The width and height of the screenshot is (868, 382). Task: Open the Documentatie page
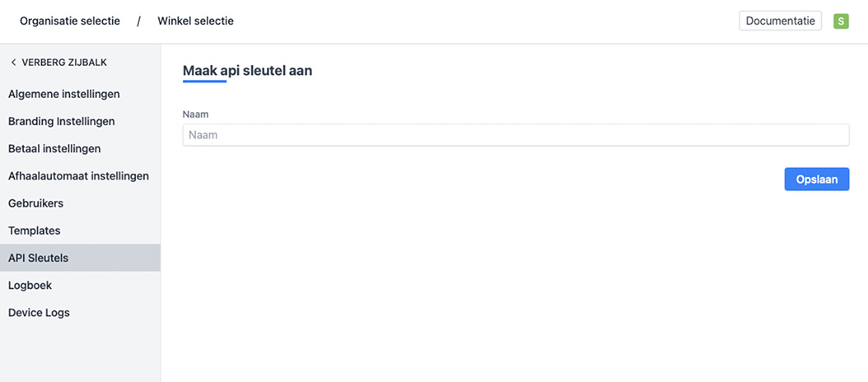point(780,21)
